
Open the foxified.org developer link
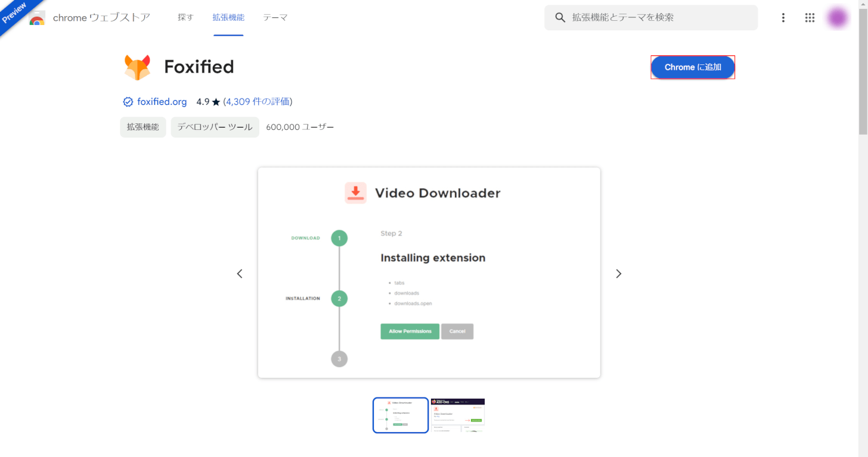click(x=162, y=102)
